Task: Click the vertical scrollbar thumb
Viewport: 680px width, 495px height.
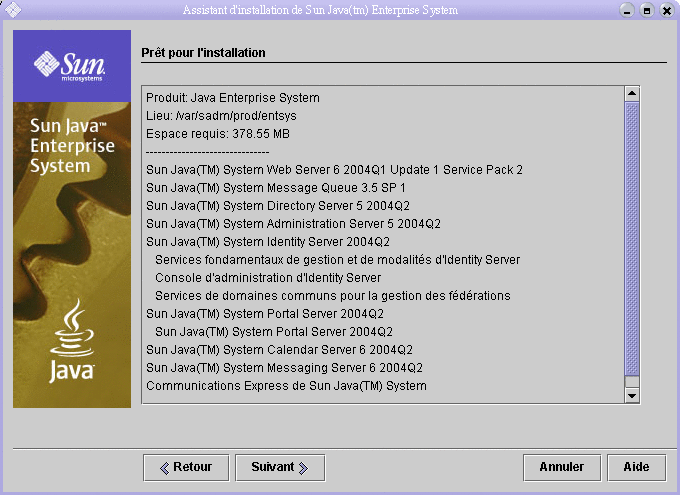Action: 632,239
